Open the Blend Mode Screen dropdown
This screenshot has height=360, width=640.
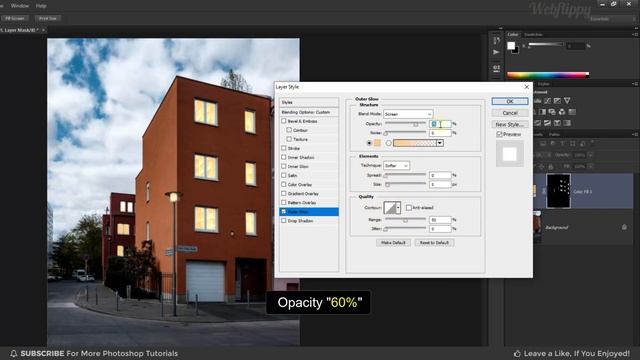(x=408, y=114)
